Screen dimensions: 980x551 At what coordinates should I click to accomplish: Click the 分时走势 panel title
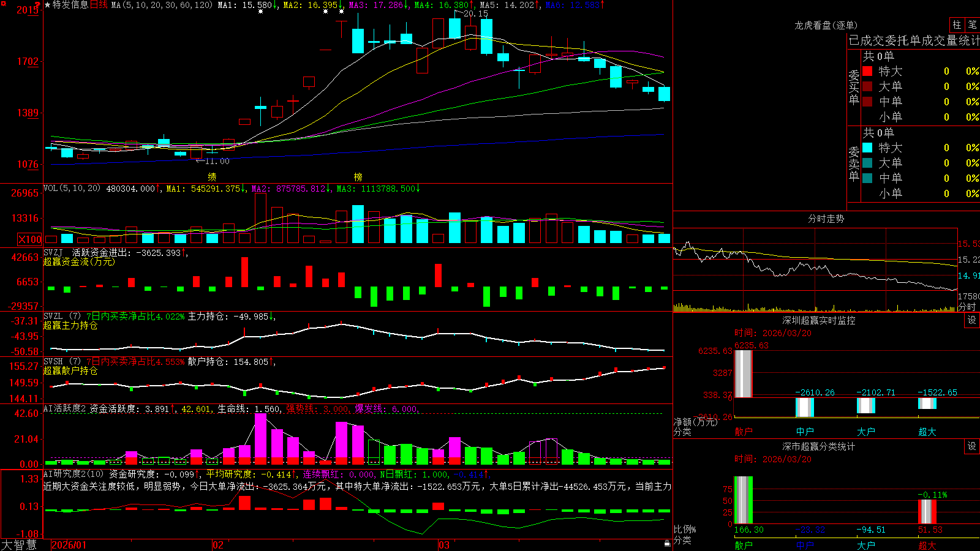(x=826, y=219)
